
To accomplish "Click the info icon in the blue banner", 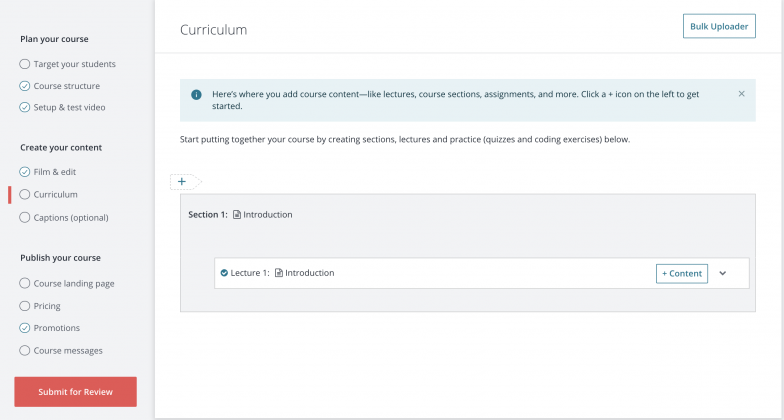I will 196,94.
